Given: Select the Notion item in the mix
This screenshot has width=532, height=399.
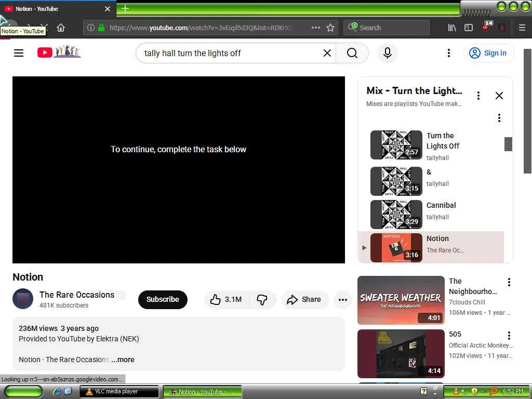Looking at the screenshot, I should point(431,247).
